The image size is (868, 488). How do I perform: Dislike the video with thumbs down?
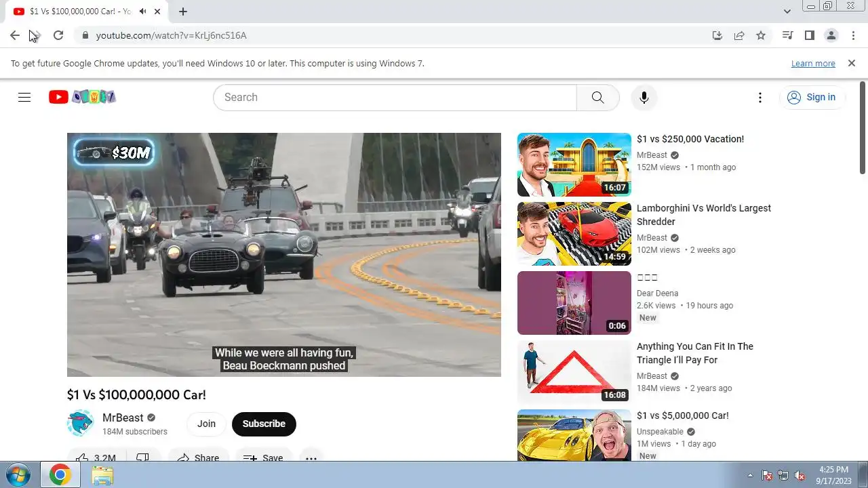point(142,457)
